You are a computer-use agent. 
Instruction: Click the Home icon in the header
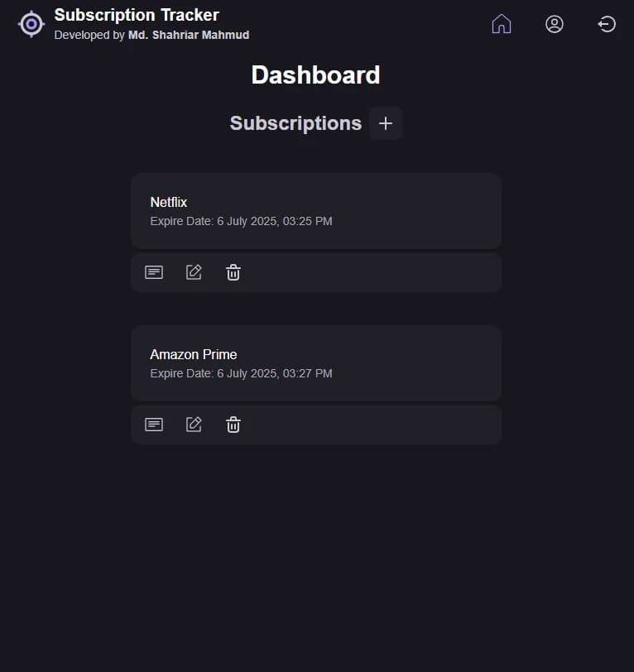click(x=502, y=24)
